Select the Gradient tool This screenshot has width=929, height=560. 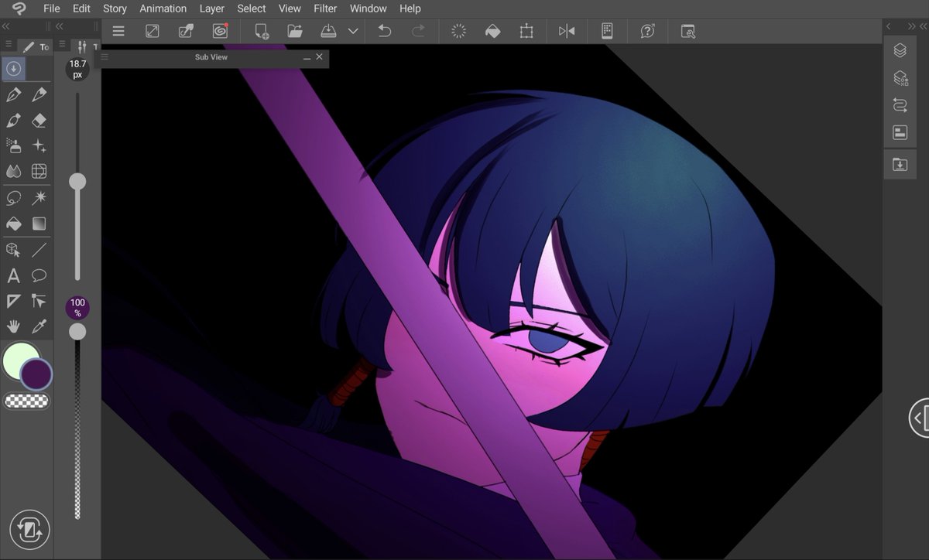39,224
